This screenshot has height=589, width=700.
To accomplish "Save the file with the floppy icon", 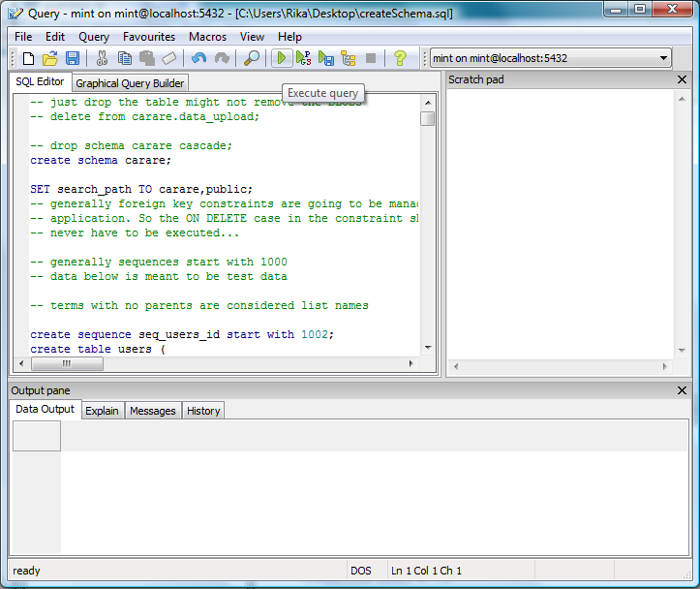I will (73, 58).
